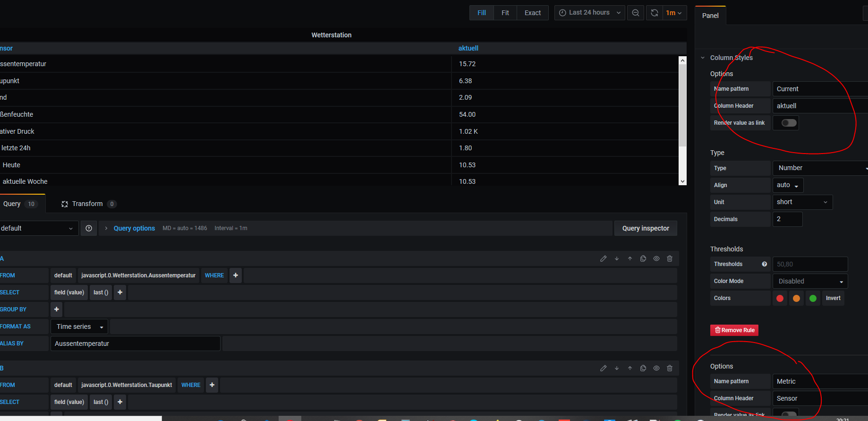Click measurement javascript.0.Wetterstation.Aussentemperatur

(x=138, y=275)
